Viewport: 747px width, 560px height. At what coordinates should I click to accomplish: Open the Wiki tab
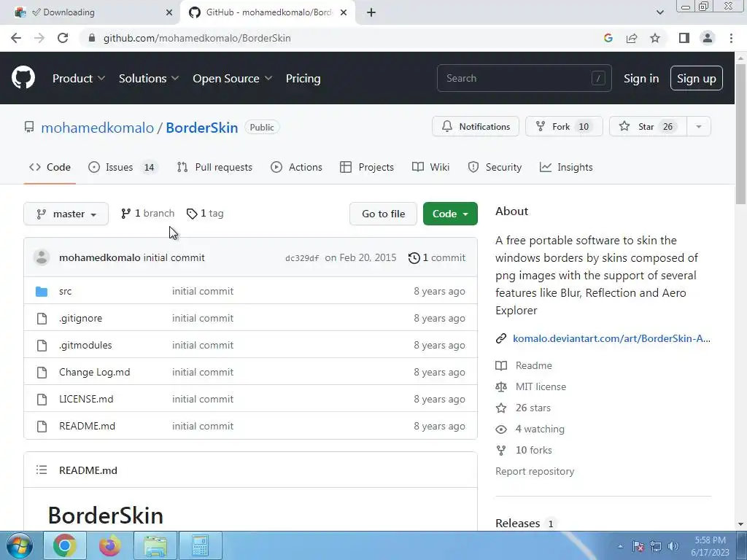point(430,167)
